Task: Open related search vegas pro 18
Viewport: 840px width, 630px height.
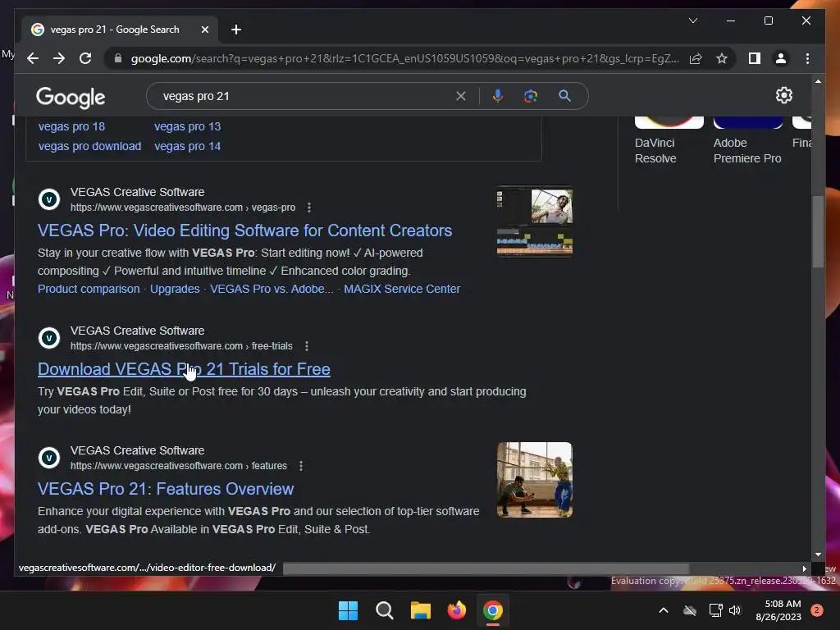Action: [71, 126]
